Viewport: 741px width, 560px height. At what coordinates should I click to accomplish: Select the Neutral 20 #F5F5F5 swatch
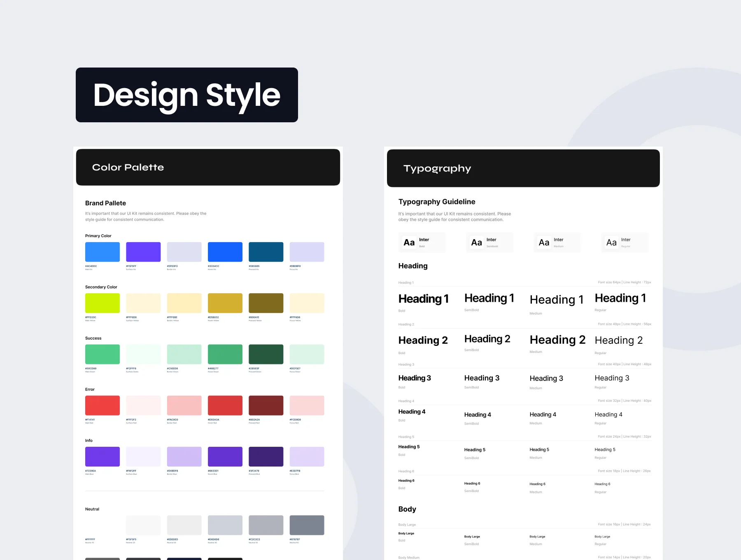[143, 525]
